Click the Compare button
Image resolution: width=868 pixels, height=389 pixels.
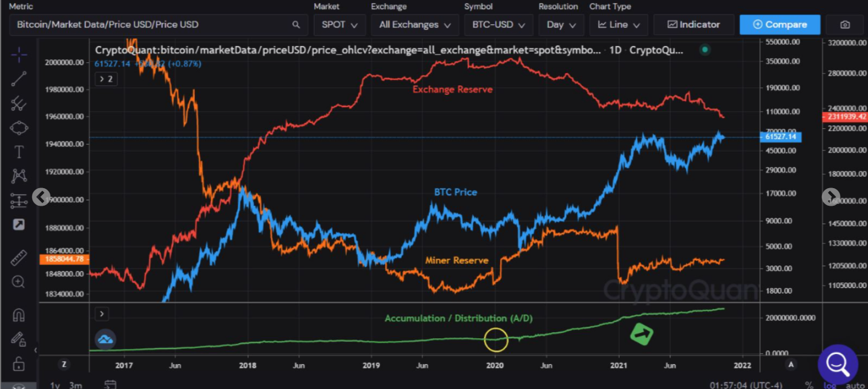780,25
